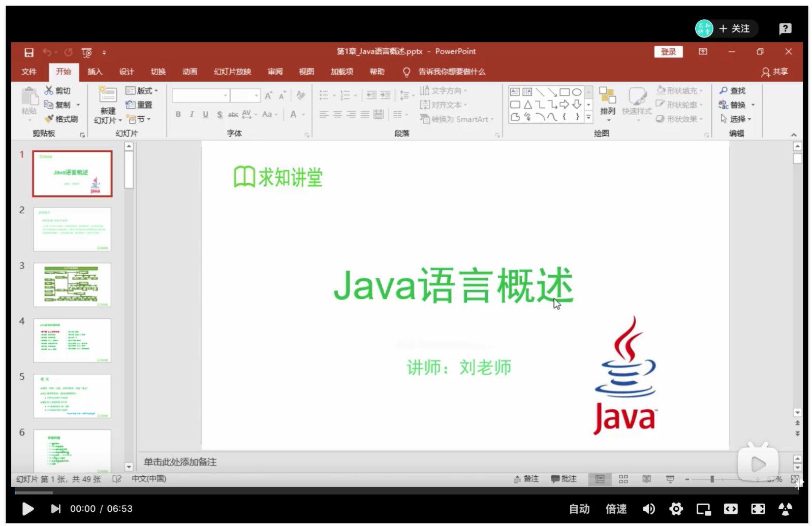Click the 共享 (Share) button

[775, 72]
